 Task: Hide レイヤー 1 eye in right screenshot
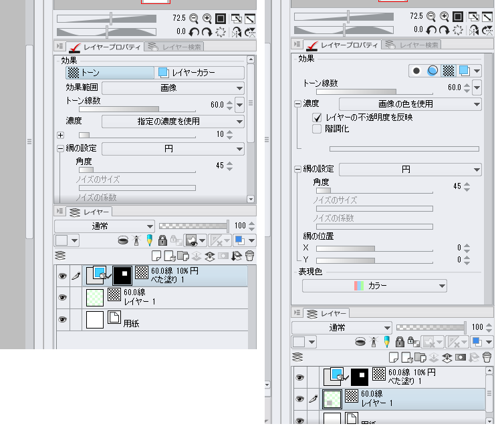[300, 399]
